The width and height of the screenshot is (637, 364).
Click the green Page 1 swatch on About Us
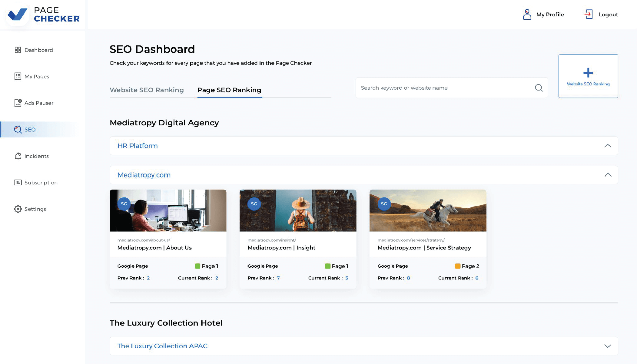click(x=197, y=266)
